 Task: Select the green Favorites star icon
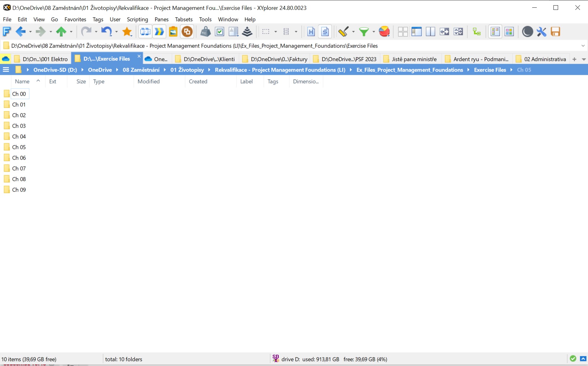click(x=127, y=31)
